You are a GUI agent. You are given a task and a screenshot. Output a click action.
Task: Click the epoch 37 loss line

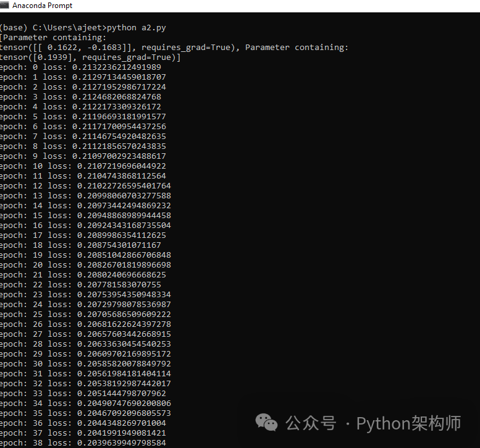click(83, 433)
